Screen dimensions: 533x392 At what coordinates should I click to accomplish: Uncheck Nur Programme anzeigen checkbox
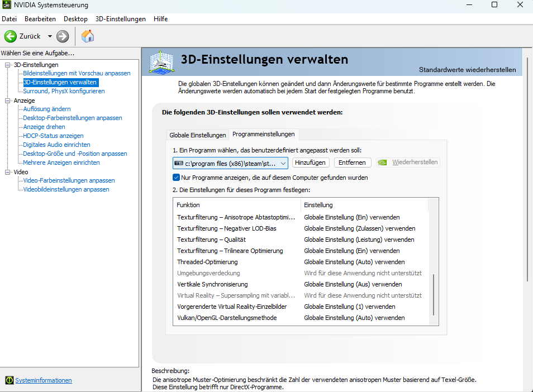click(176, 178)
